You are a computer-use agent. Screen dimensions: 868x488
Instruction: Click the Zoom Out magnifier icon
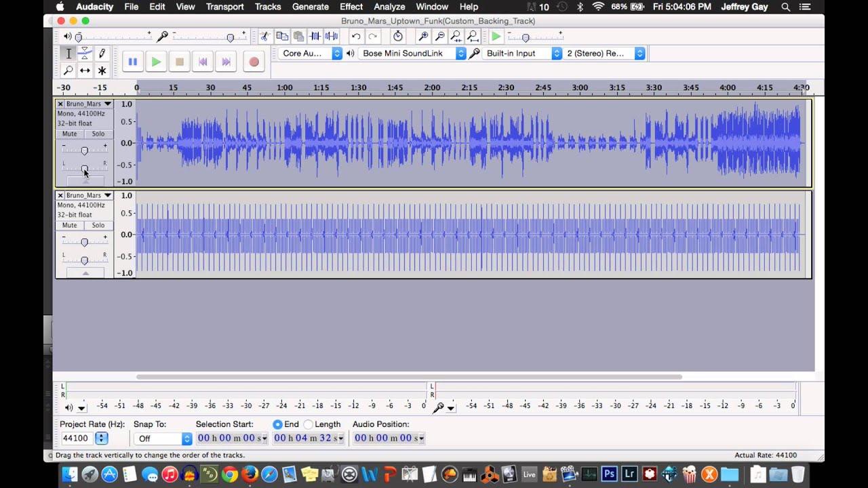tap(440, 37)
